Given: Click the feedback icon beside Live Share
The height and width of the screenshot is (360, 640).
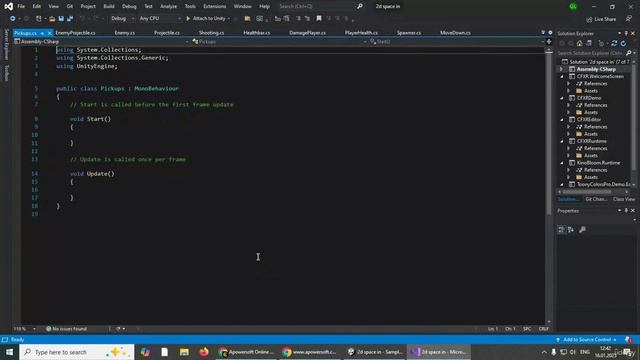Looking at the screenshot, I should pos(629,19).
